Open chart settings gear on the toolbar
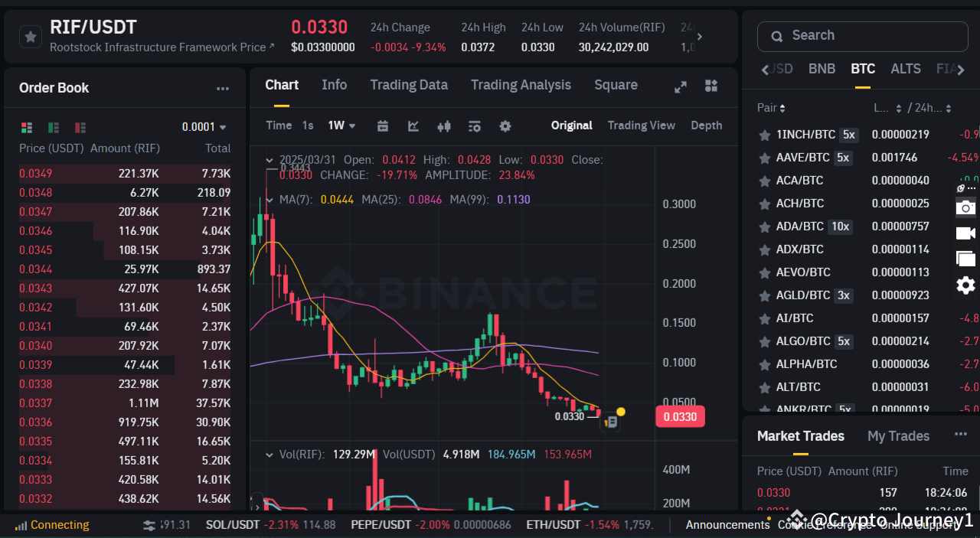 point(505,126)
